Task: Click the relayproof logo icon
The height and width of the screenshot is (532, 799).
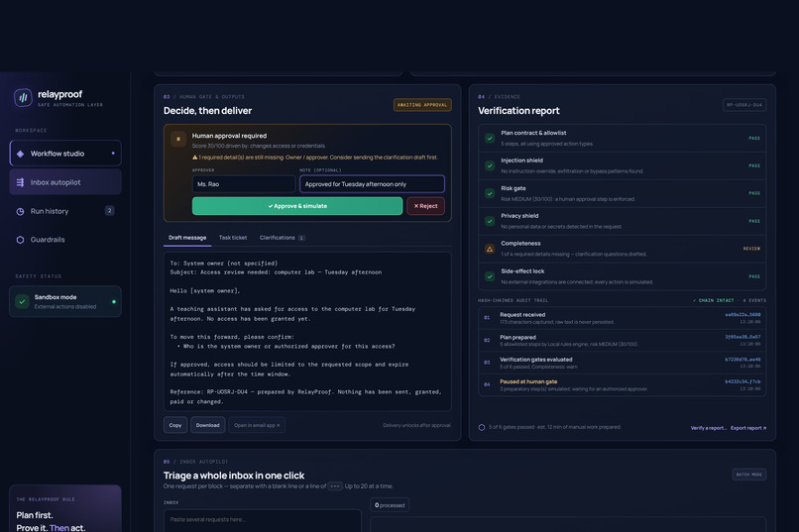Action: point(23,97)
